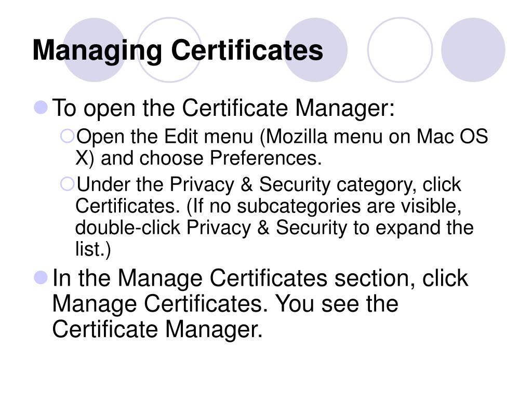Click the closing word "list.)" in the sub-bullet
Image resolution: width=532 pixels, height=399 pixels.
[x=93, y=250]
